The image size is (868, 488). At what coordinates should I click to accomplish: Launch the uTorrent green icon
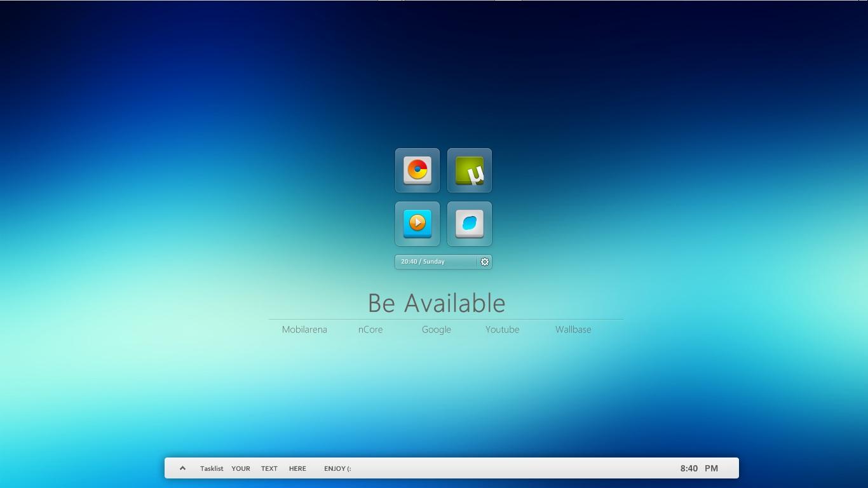pyautogui.click(x=470, y=170)
